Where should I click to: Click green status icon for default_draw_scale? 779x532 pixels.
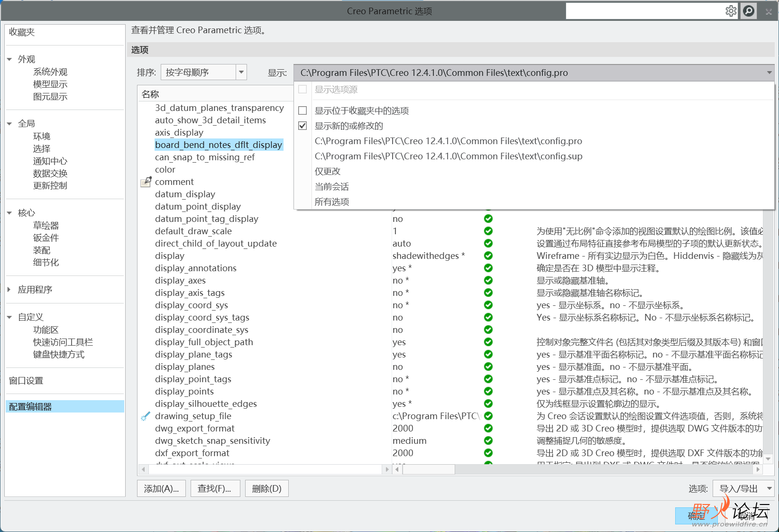coord(488,231)
